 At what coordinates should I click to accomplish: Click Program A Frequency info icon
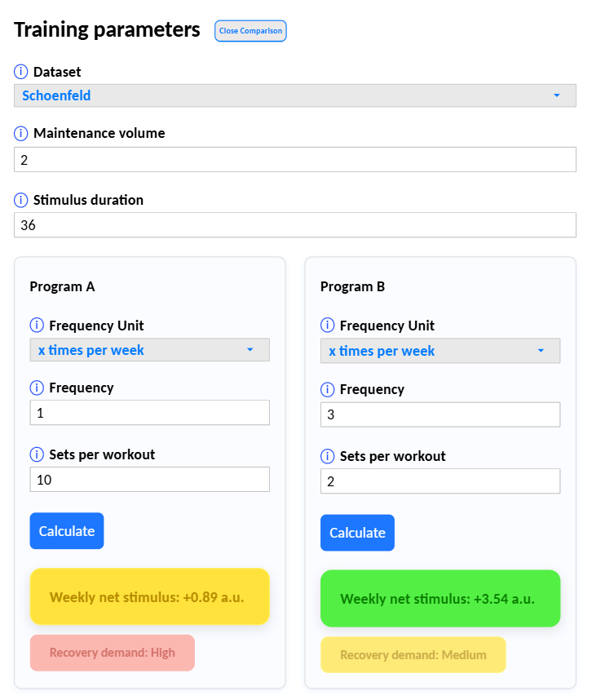click(x=37, y=388)
